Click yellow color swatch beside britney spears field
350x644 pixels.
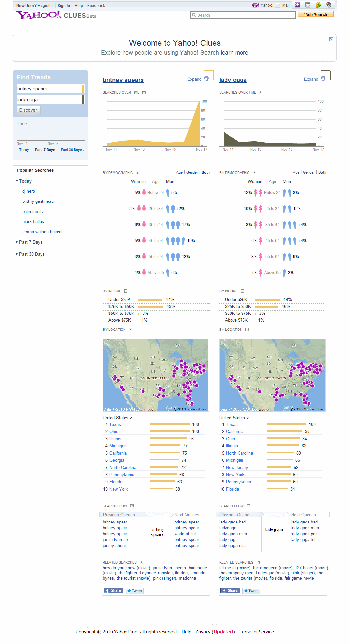point(83,89)
